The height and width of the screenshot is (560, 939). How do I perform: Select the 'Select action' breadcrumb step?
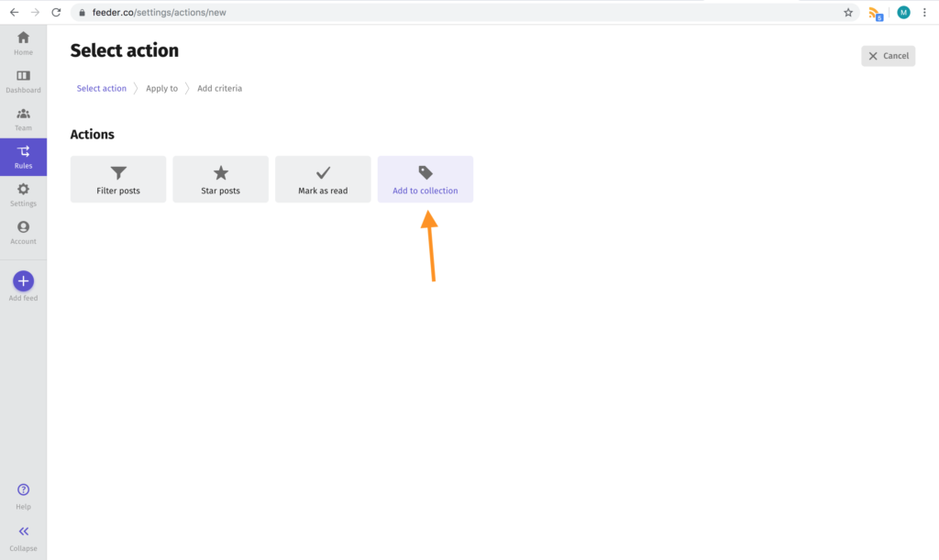[x=101, y=88]
